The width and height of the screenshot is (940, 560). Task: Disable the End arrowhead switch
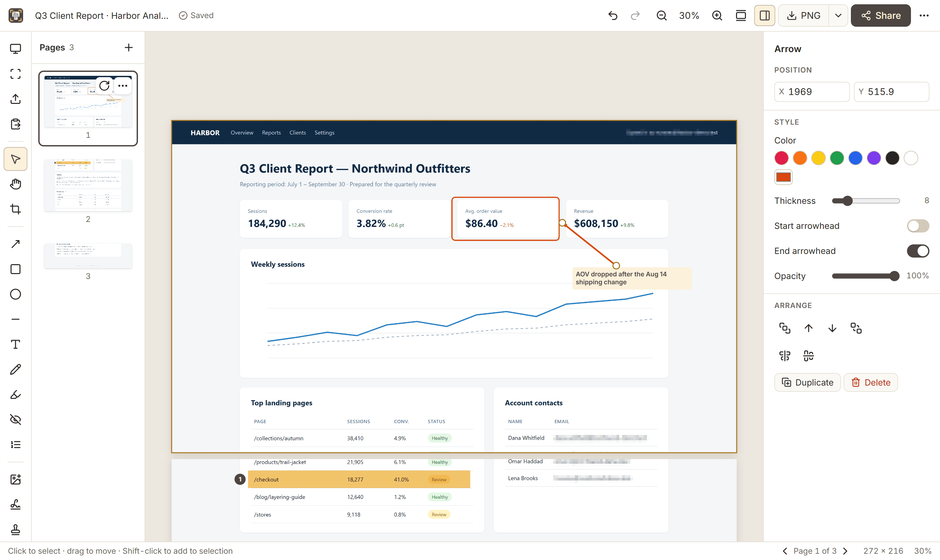(918, 251)
